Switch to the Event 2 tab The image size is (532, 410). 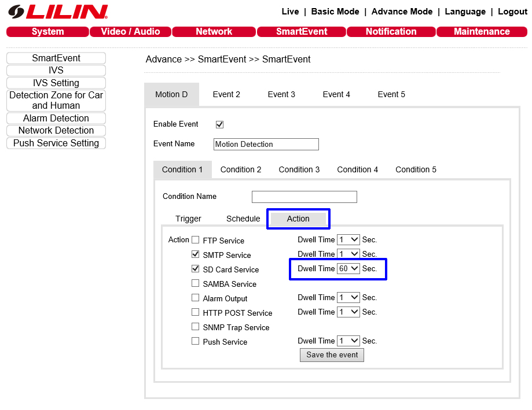pyautogui.click(x=226, y=94)
